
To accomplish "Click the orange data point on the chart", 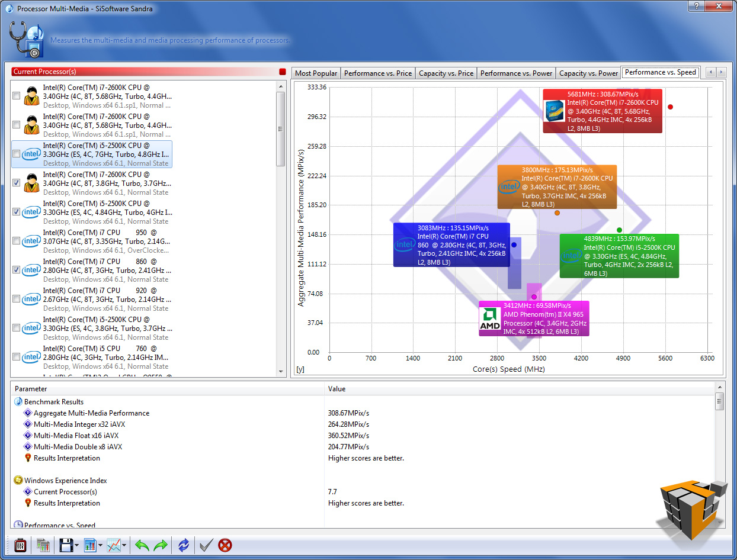I will (557, 213).
